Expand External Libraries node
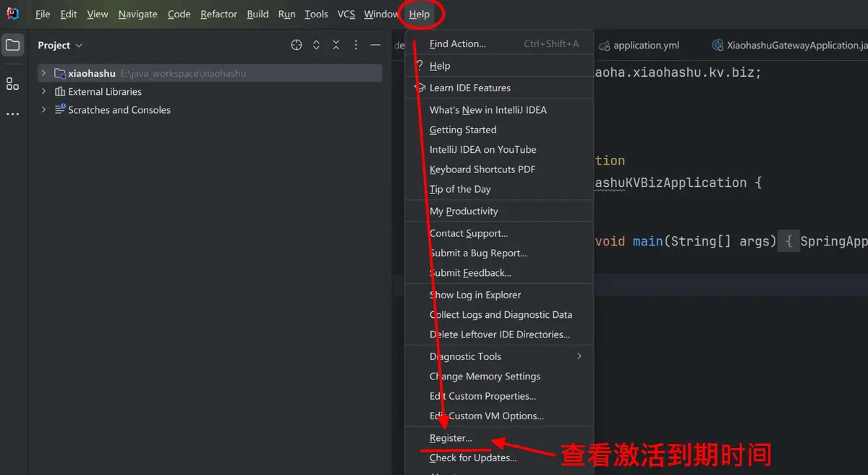Screen dimensions: 868x475 point(43,91)
